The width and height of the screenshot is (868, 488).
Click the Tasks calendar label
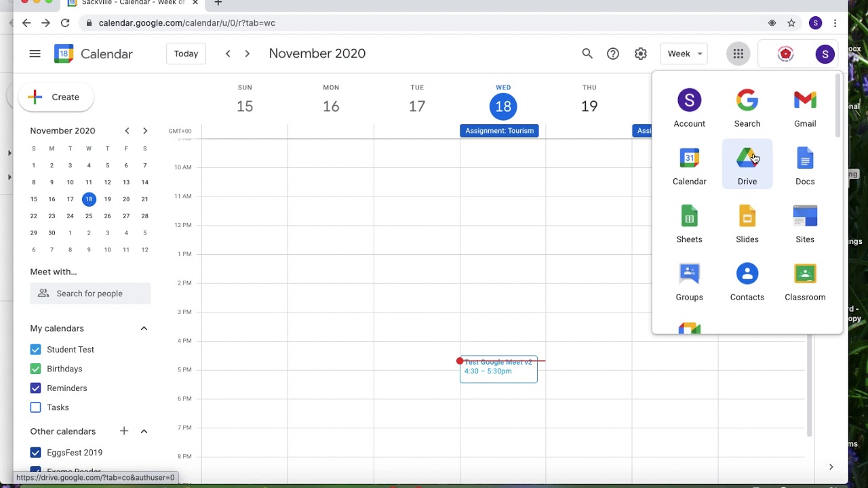[58, 407]
